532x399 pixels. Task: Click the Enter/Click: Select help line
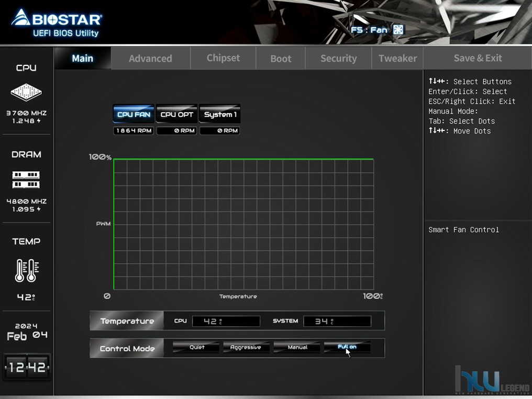click(468, 92)
